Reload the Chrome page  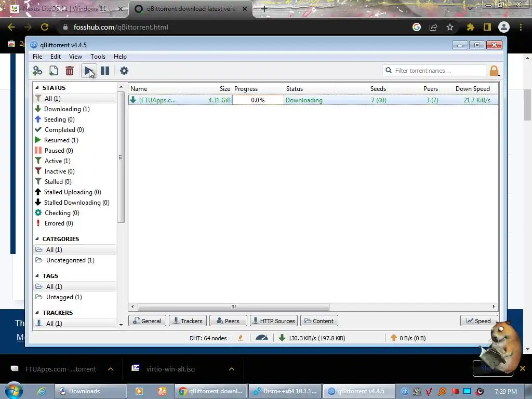pyautogui.click(x=45, y=27)
